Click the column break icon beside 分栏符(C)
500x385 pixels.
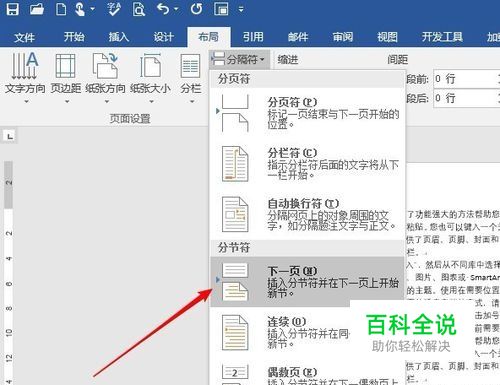[235, 164]
